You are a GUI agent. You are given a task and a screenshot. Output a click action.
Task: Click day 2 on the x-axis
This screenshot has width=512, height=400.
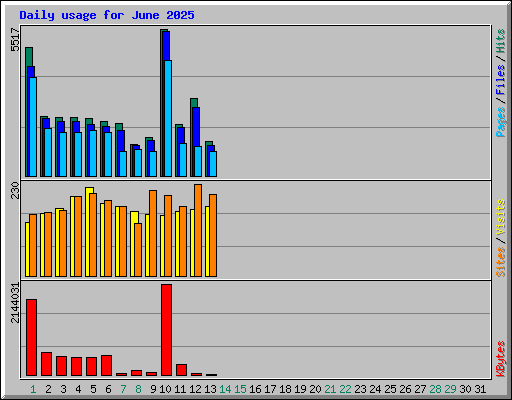[x=48, y=389]
